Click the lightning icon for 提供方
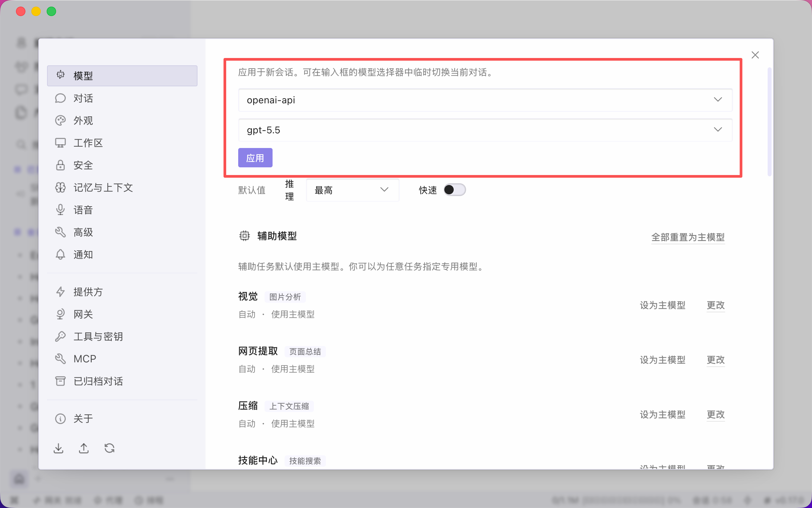This screenshot has height=508, width=812. coord(60,292)
